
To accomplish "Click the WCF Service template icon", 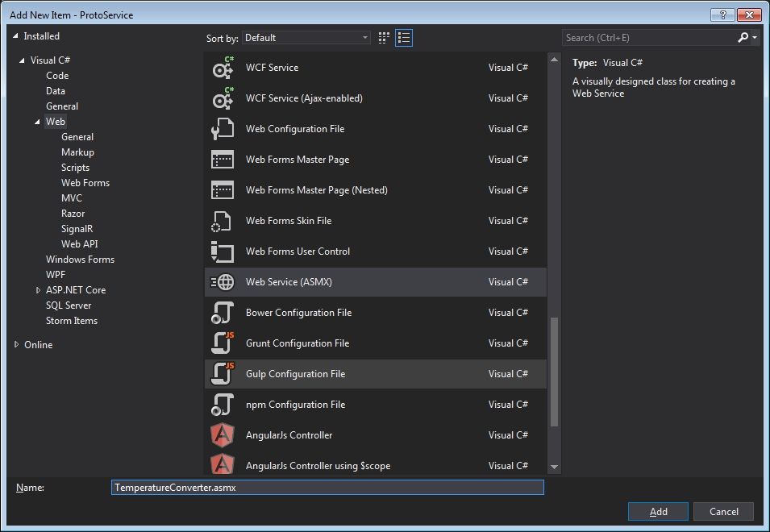I will [x=223, y=68].
